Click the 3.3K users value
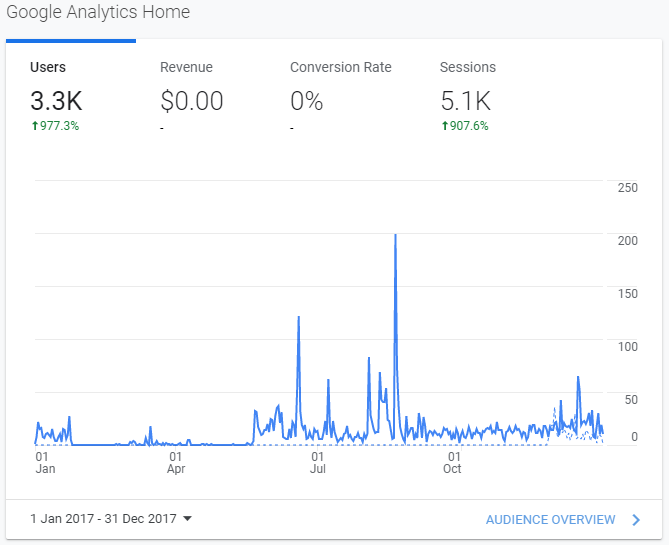Image resolution: width=669 pixels, height=545 pixels. point(56,101)
